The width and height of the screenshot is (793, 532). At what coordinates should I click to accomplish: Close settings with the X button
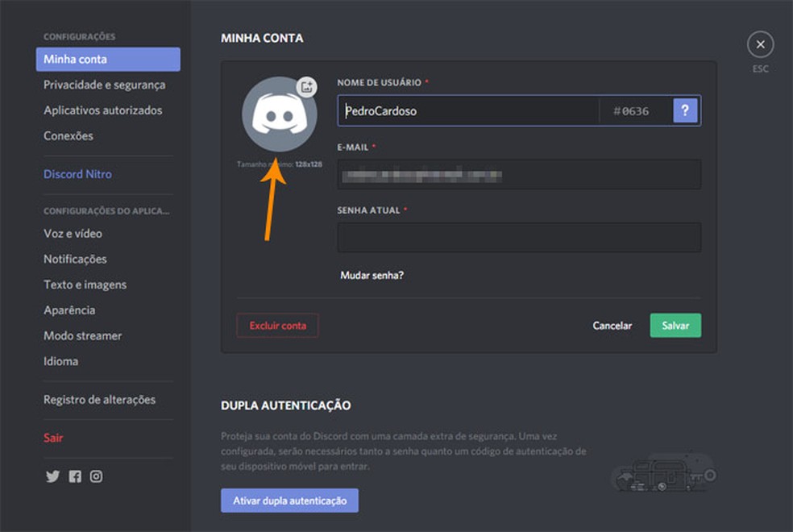coord(760,44)
